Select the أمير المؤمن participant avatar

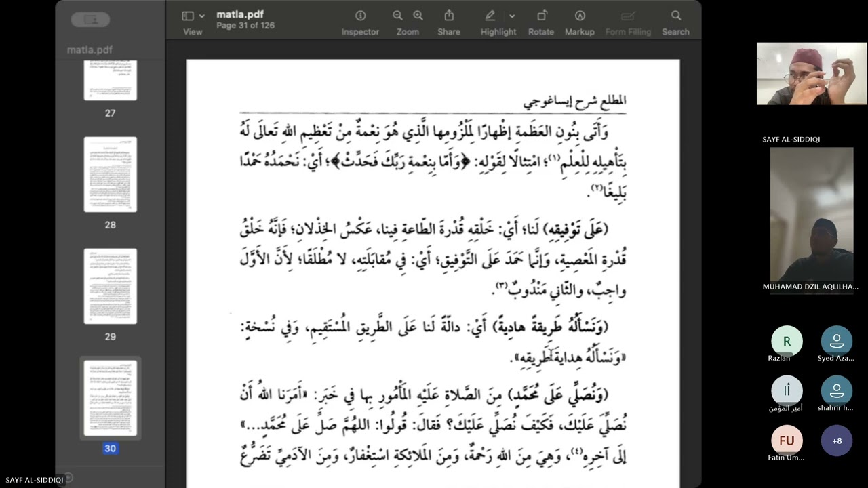coord(787,390)
